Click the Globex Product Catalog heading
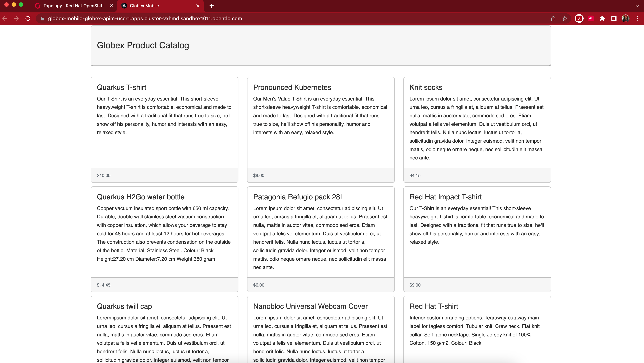644x363 pixels. pos(143,46)
